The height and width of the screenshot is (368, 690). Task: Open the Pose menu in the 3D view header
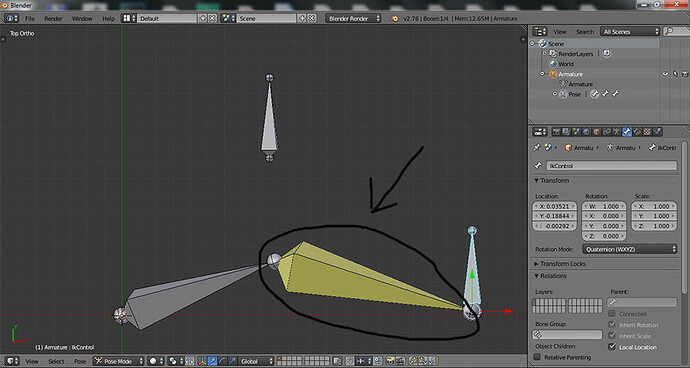click(80, 361)
